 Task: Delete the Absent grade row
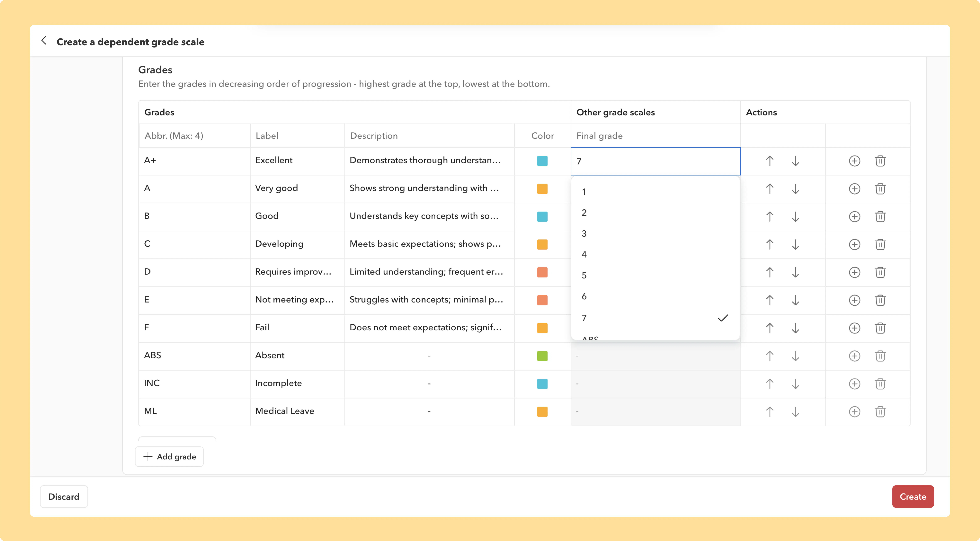880,356
